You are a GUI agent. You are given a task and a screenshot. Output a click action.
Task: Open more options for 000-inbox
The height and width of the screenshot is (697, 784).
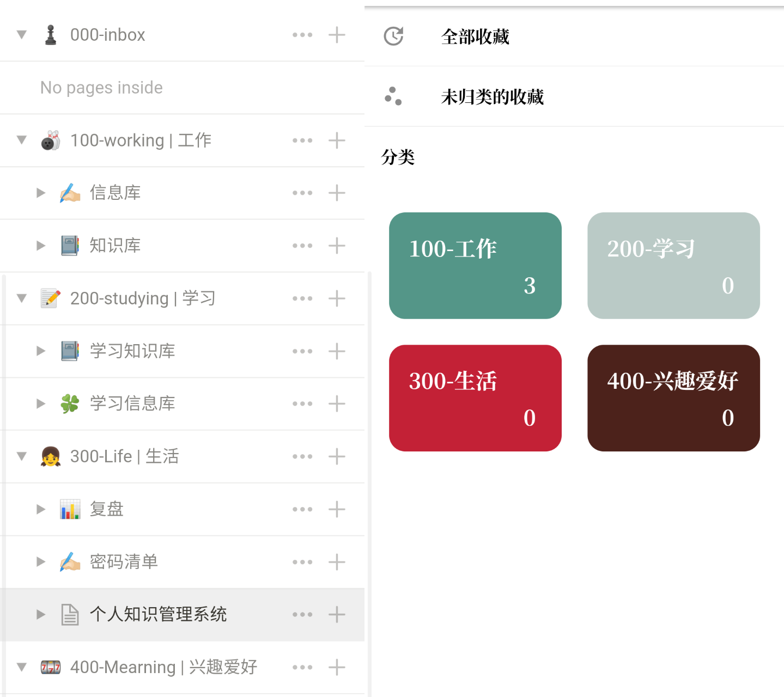click(302, 35)
